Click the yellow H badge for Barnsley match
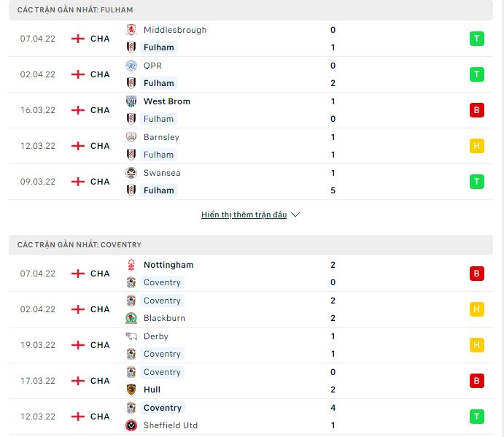This screenshot has height=437, width=504. tap(477, 146)
